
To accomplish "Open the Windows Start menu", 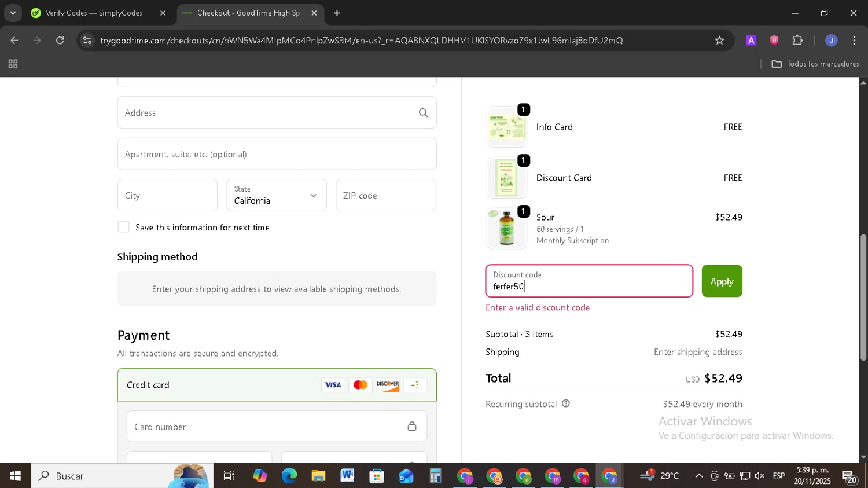I will click(16, 476).
